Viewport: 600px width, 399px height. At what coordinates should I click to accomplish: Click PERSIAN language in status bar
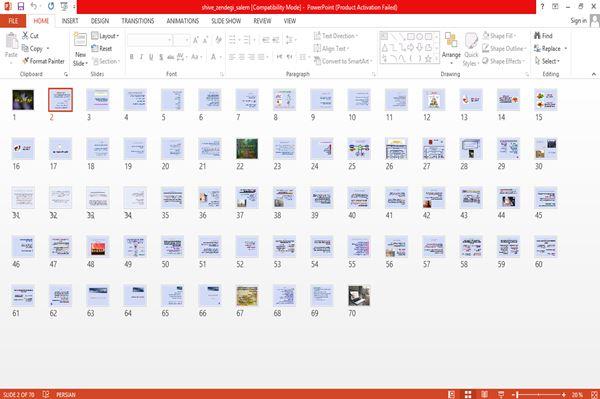[x=66, y=394]
